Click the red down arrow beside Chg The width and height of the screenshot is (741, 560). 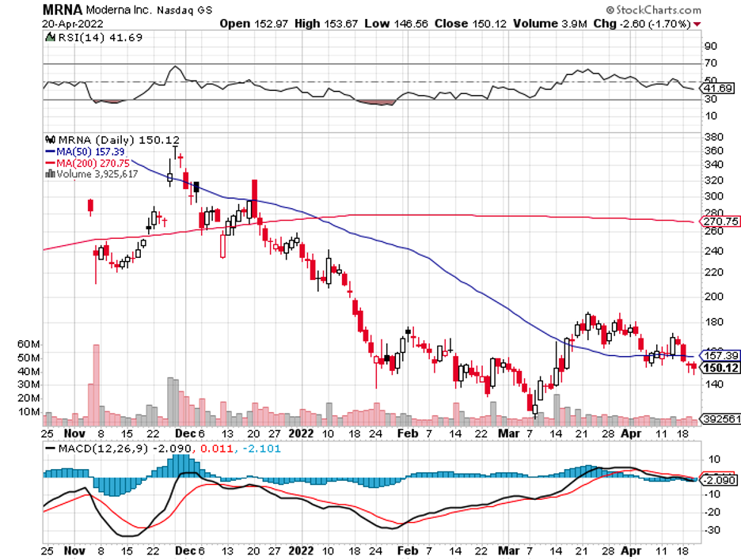(697, 25)
